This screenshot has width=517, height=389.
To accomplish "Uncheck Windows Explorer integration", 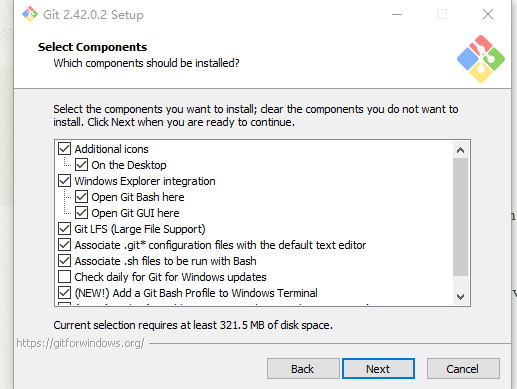I will pos(65,181).
